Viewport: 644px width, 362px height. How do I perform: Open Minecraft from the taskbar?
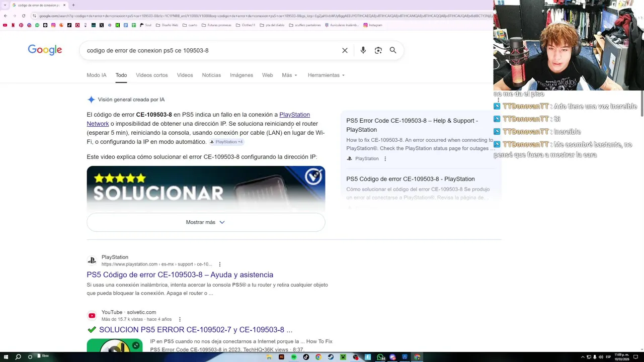click(x=343, y=357)
